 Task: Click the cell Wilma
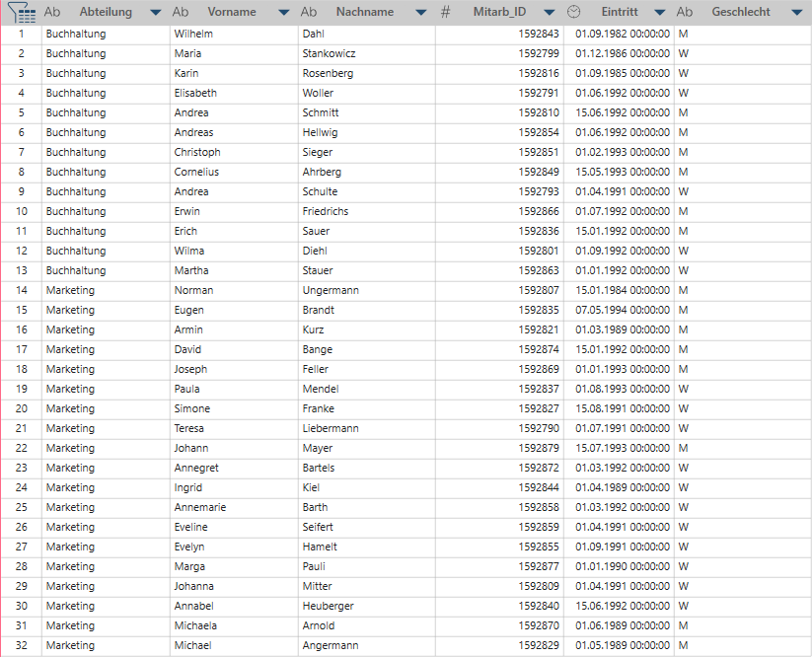(234, 251)
